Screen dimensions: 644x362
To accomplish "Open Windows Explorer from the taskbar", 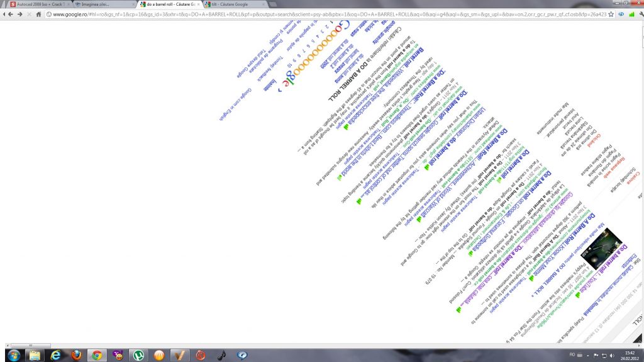I will [35, 355].
